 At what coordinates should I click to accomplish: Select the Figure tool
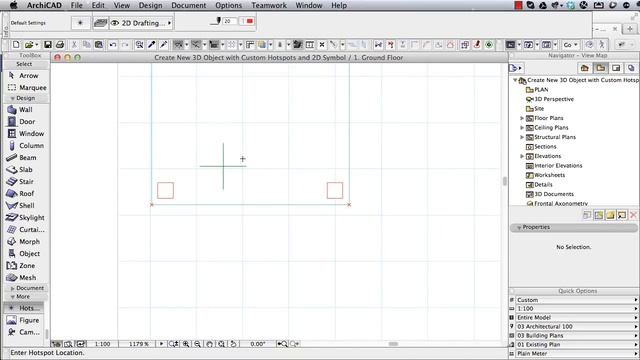(x=24, y=320)
